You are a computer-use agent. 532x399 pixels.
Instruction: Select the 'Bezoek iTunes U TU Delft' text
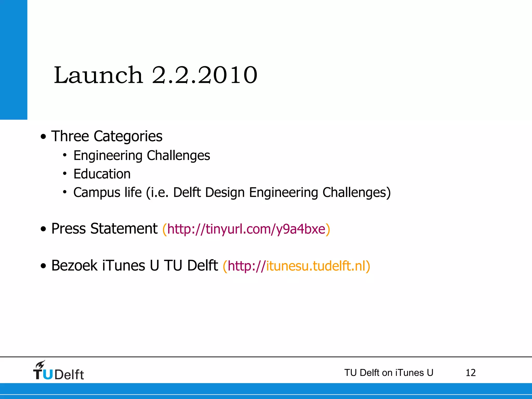click(135, 265)
